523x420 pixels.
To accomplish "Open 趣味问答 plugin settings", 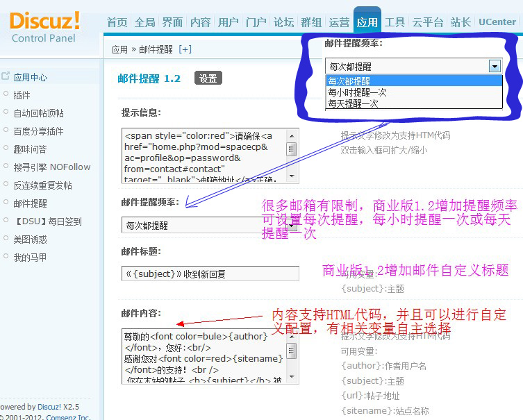I will pyautogui.click(x=30, y=149).
